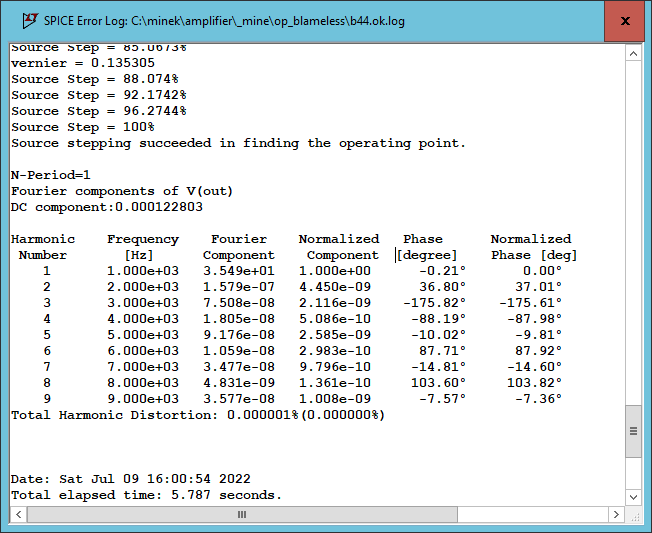Click seventh harmonic component 3.477e-08
Viewport: 652px width, 533px height.
(x=239, y=367)
